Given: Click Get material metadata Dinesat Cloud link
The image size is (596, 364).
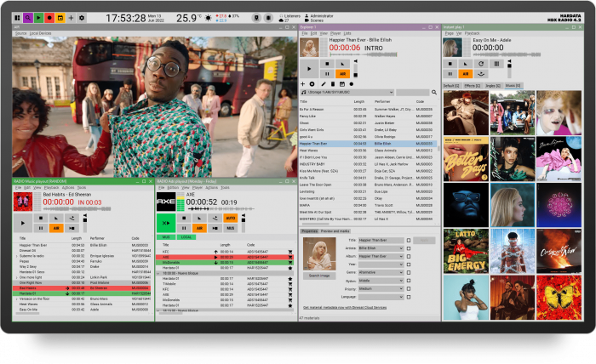Looking at the screenshot, I should pos(345,308).
